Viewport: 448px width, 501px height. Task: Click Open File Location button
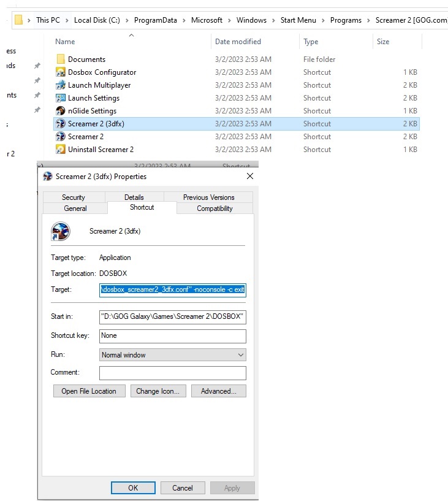89,391
